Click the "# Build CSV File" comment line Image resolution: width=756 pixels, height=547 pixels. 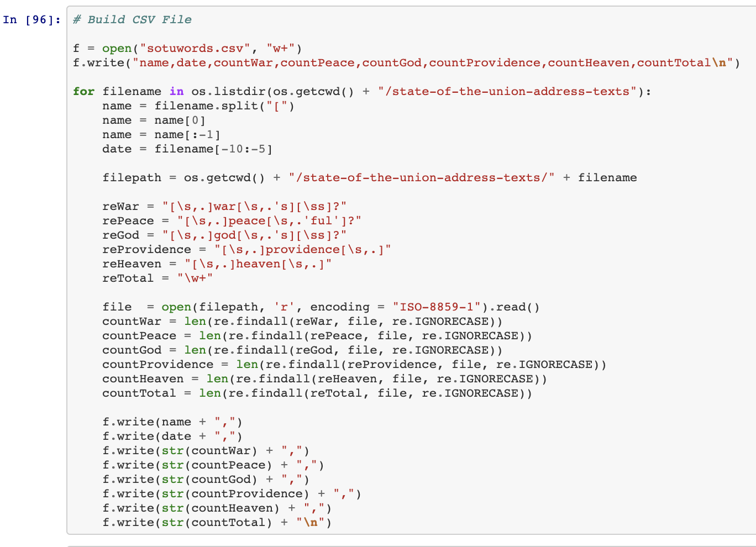click(132, 20)
